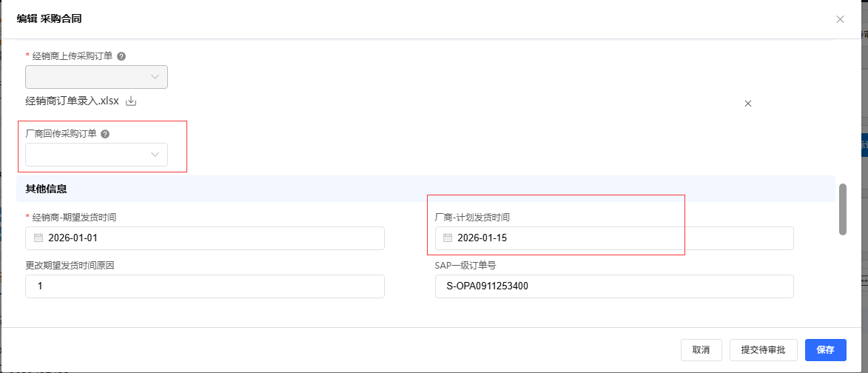
Task: Save the contract with 保存 button
Action: [x=825, y=350]
